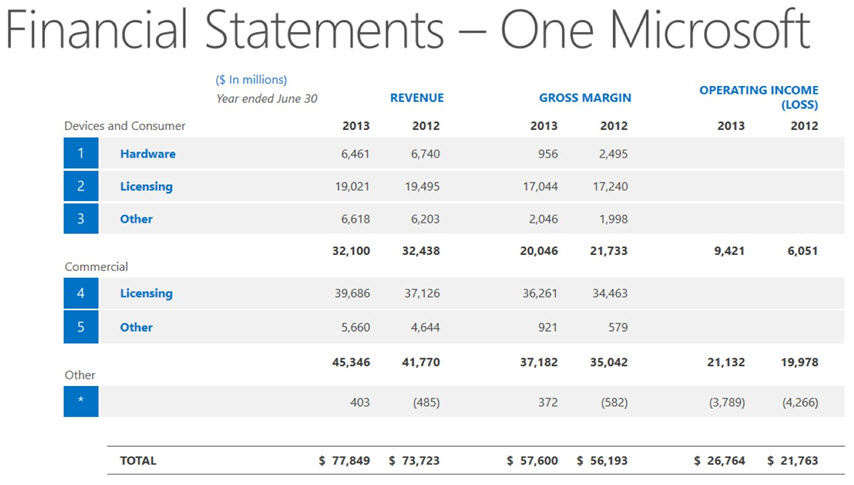
Task: Select Hardware 2012 gross margin 2,495
Action: click(x=613, y=154)
